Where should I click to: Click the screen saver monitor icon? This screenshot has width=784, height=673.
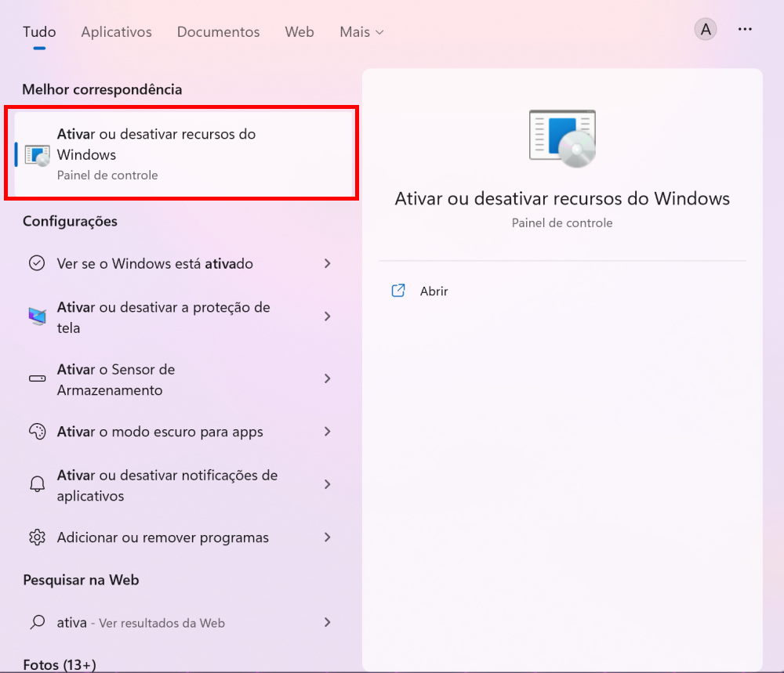(37, 317)
